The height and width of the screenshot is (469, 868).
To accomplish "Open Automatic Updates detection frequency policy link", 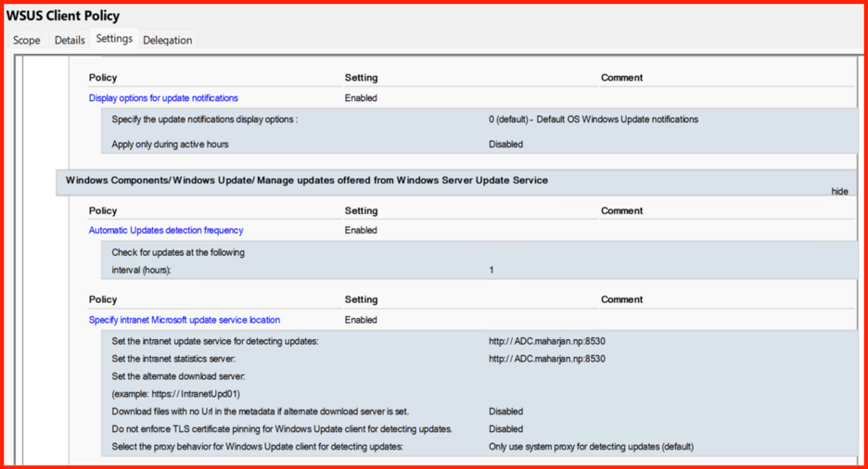I will 166,230.
